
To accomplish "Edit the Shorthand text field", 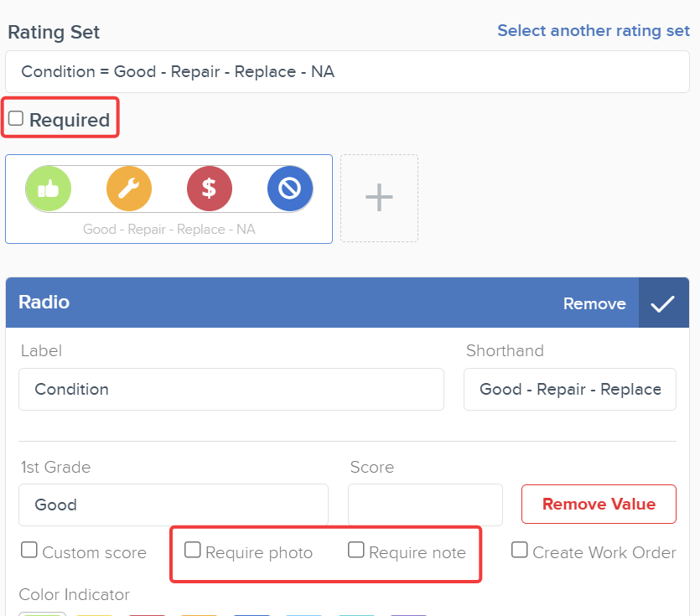I will tap(570, 389).
